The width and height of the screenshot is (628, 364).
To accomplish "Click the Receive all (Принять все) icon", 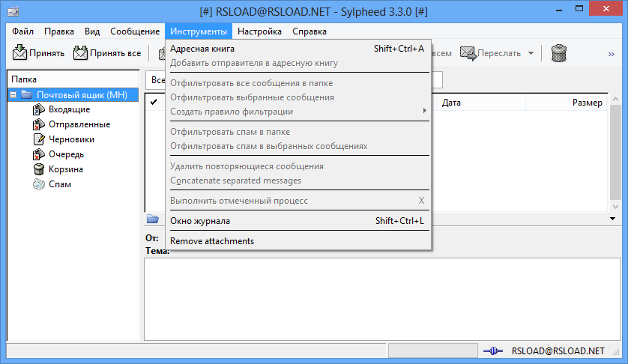I will pyautogui.click(x=80, y=52).
